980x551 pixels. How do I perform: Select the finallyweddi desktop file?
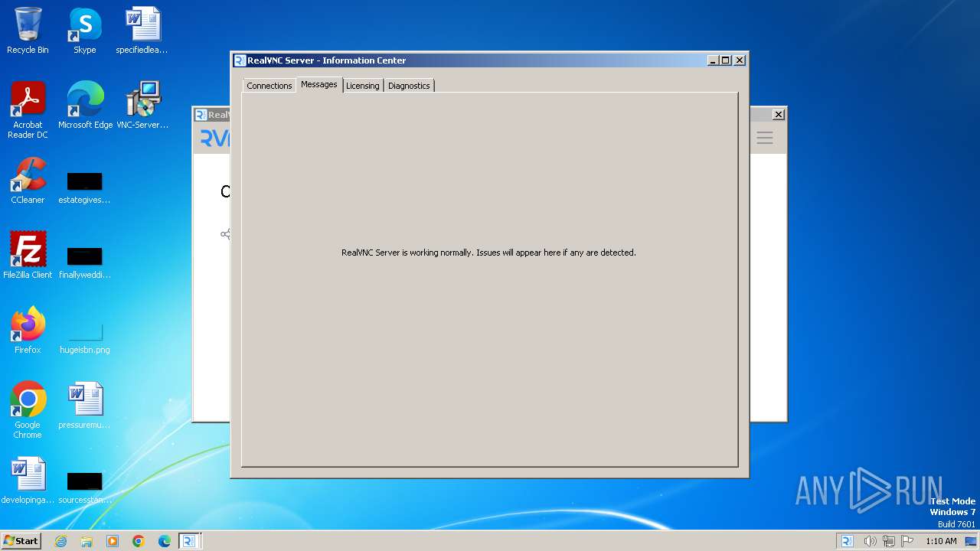85,263
